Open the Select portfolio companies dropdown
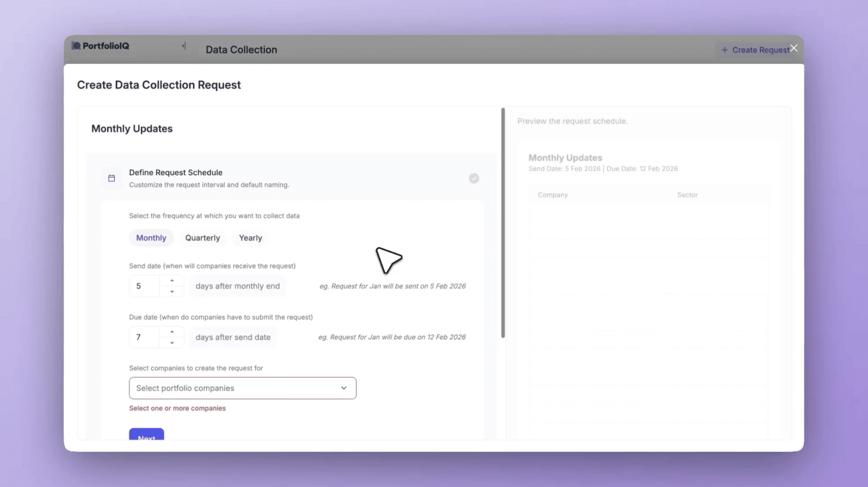868x487 pixels. point(236,388)
